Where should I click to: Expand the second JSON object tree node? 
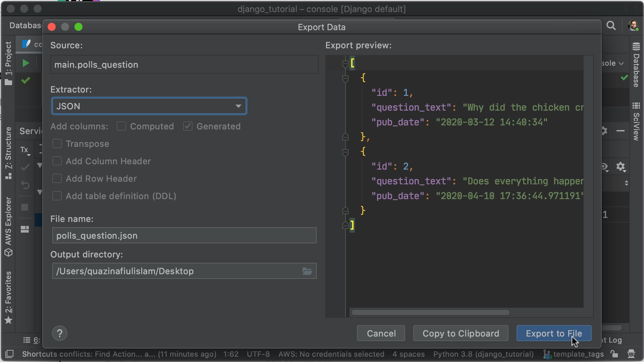pos(345,152)
